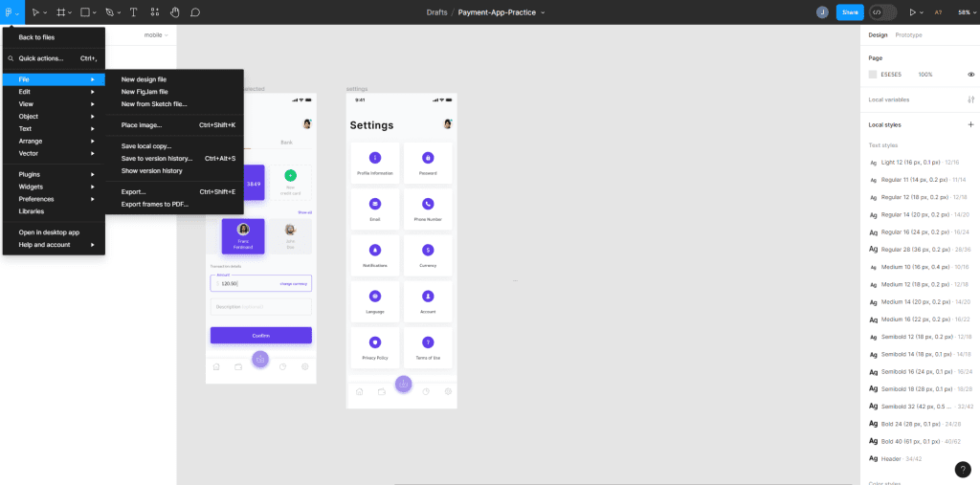The image size is (980, 485).
Task: Switch to the Prototype tab
Action: [908, 34]
